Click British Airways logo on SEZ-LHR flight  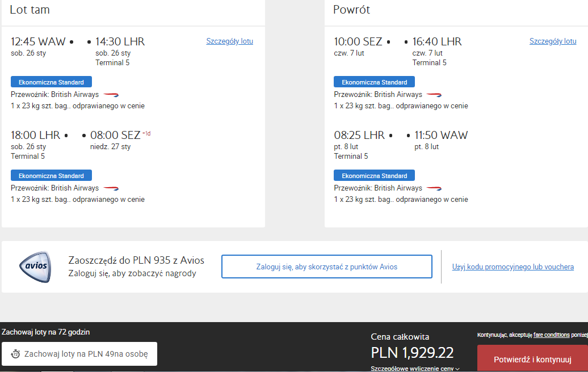coord(434,95)
